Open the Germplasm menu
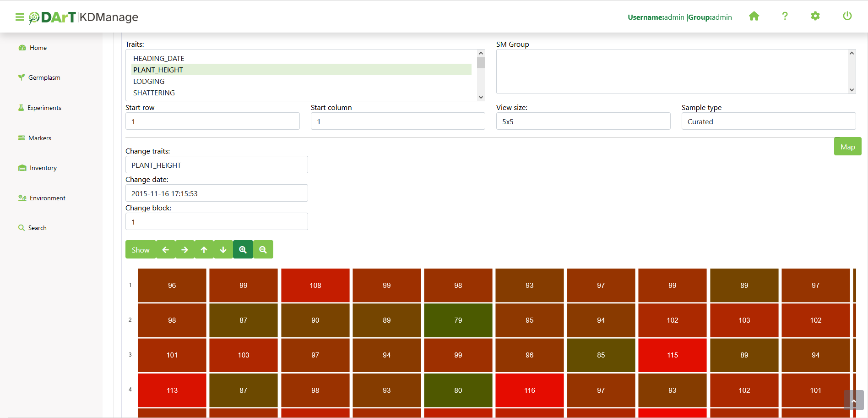The image size is (868, 418). pos(44,77)
